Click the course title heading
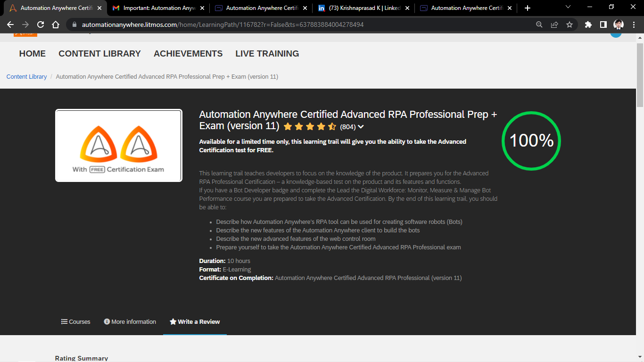The height and width of the screenshot is (362, 644). click(348, 120)
